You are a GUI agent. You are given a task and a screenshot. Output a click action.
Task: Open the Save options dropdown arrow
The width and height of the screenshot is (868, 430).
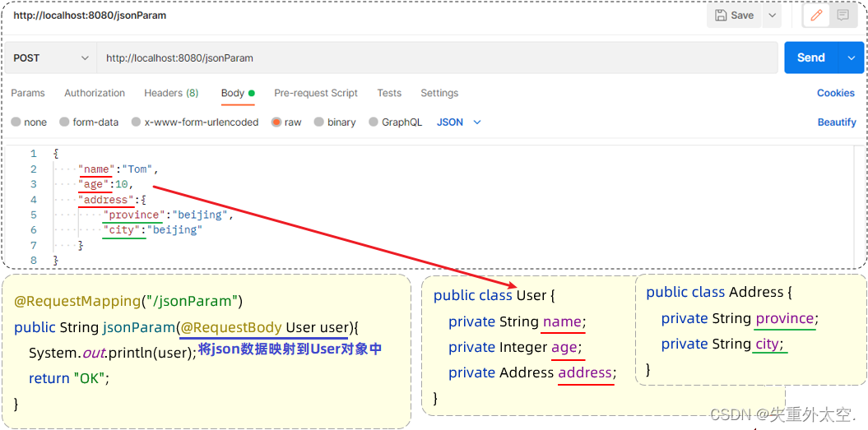pos(773,16)
